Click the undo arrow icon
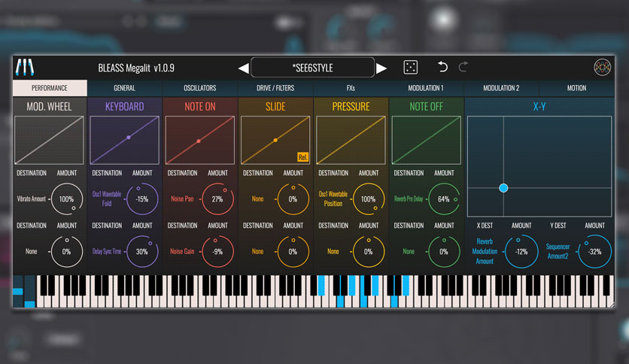Image resolution: width=629 pixels, height=364 pixels. click(x=442, y=66)
